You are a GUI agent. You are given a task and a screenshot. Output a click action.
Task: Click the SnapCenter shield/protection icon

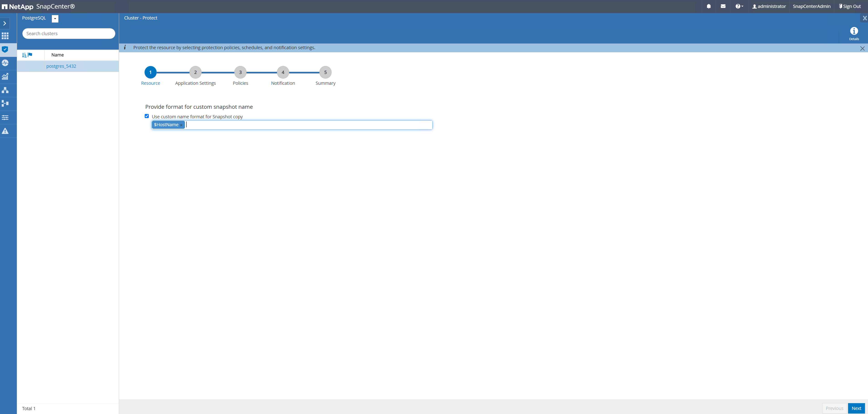pos(5,49)
